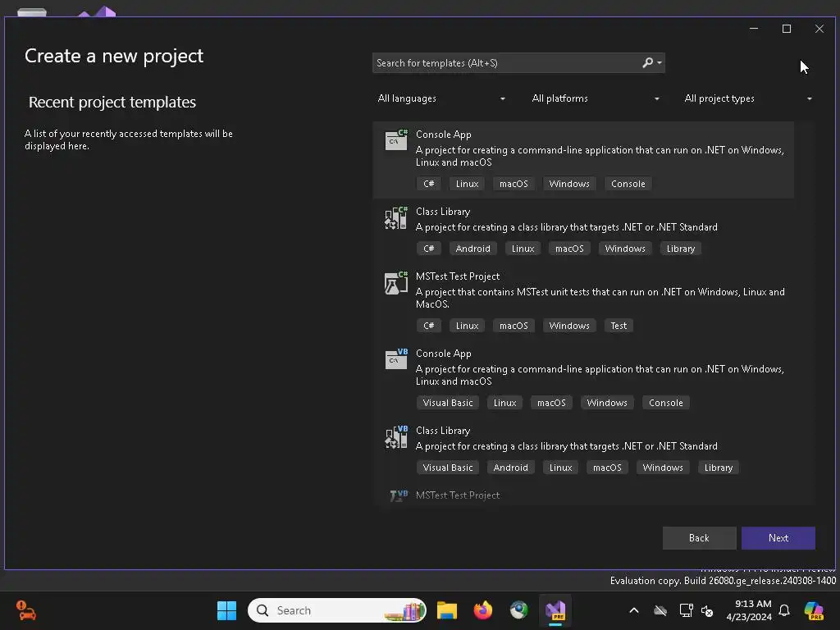Click the Visual Basic tag under VB Console App
840x630 pixels.
pyautogui.click(x=447, y=403)
